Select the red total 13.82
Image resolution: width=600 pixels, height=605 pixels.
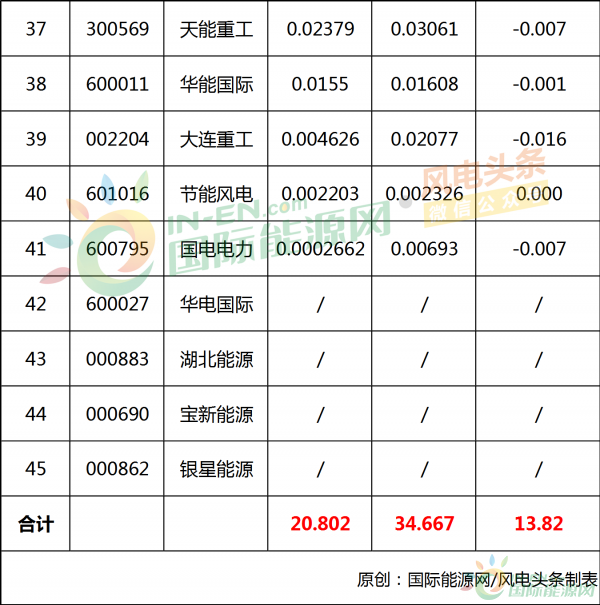pos(539,524)
